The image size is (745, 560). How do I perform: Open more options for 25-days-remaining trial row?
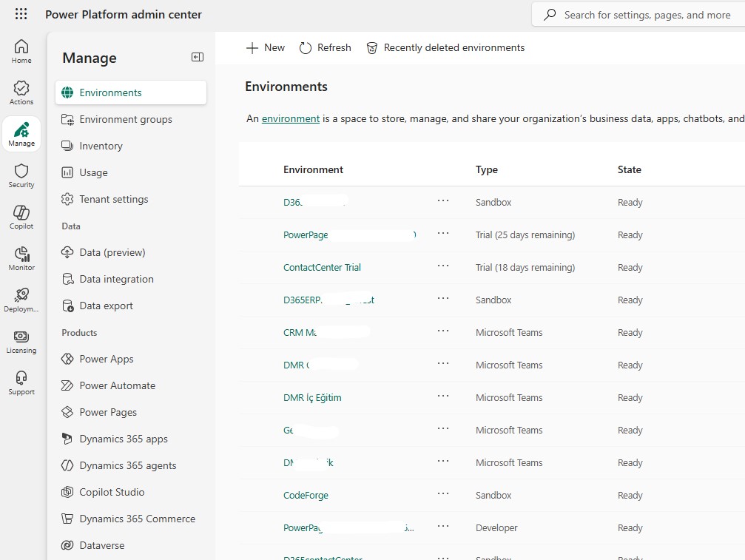tap(443, 233)
